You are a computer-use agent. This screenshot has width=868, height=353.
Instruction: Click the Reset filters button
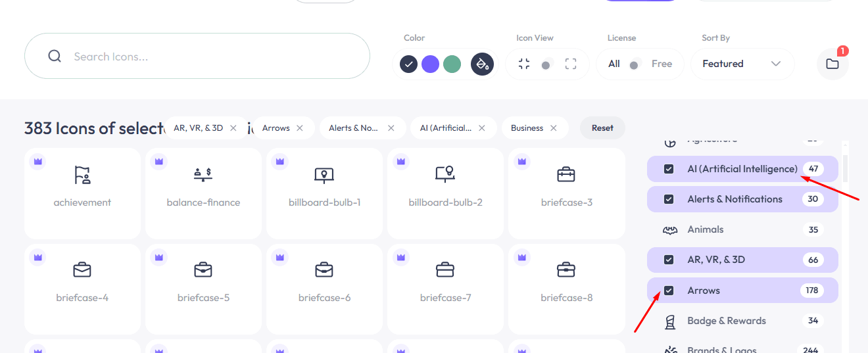pos(602,128)
